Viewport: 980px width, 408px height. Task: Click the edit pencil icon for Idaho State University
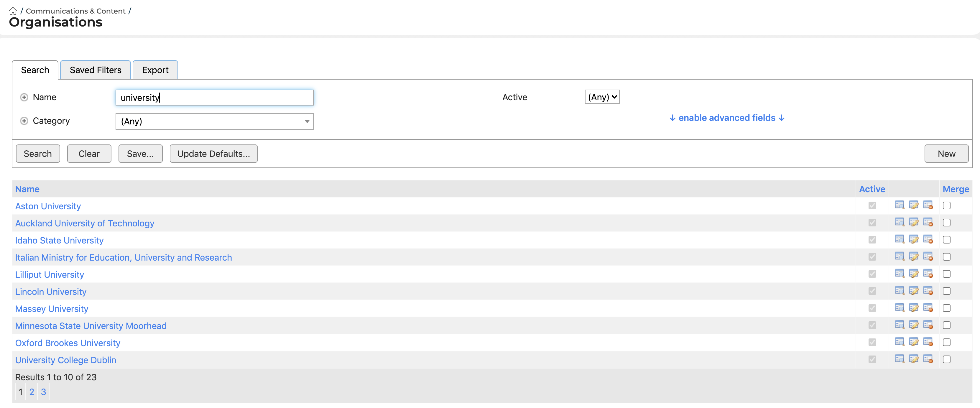click(x=913, y=240)
